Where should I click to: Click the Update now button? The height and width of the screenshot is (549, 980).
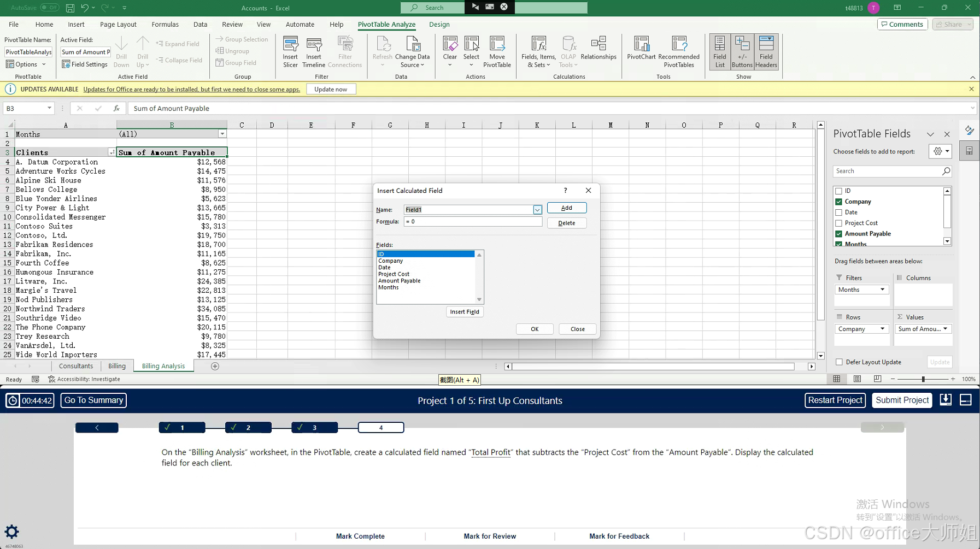331,89
